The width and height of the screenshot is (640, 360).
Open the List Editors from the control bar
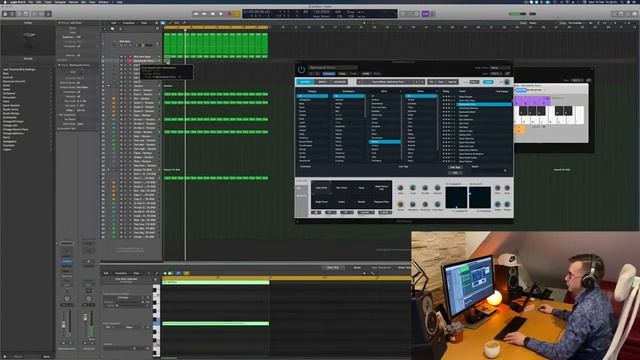click(x=615, y=14)
